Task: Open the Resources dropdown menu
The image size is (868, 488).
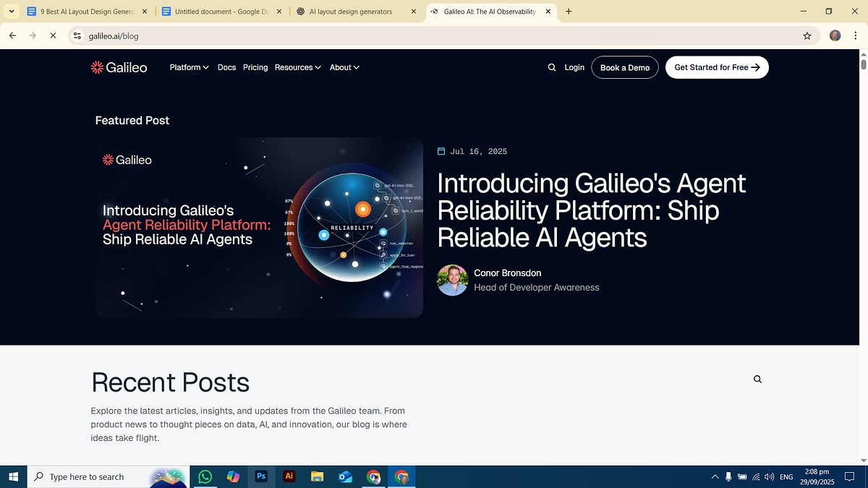Action: coord(297,67)
